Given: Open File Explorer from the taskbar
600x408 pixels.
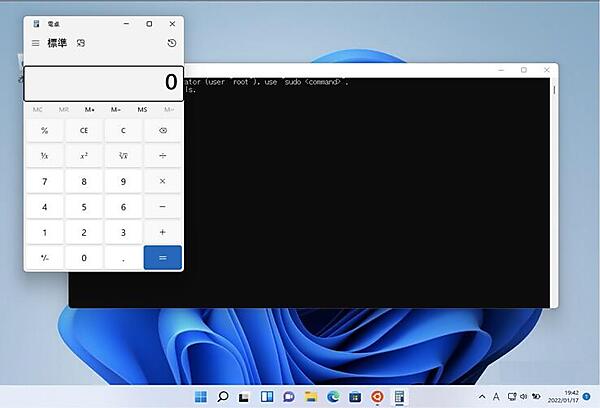Looking at the screenshot, I should click(x=311, y=397).
